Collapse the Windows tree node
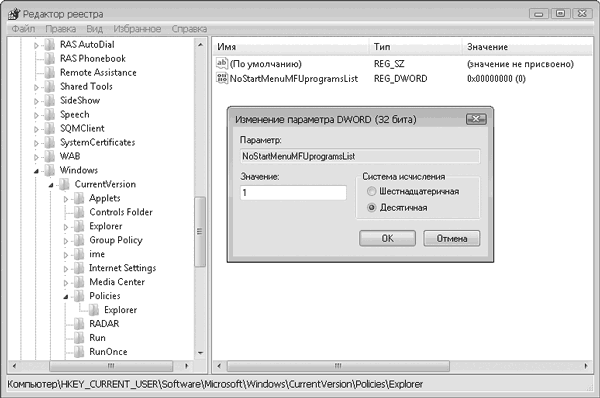This screenshot has height=398, width=600. tap(36, 171)
